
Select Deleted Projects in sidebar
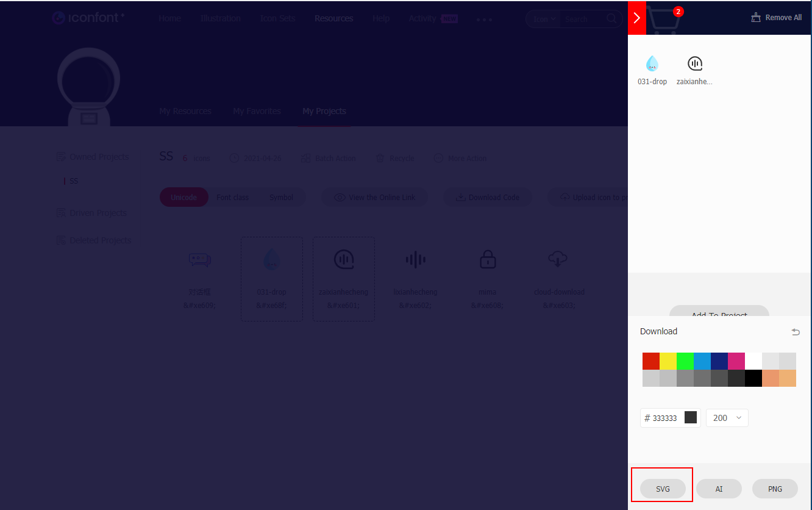(x=93, y=240)
